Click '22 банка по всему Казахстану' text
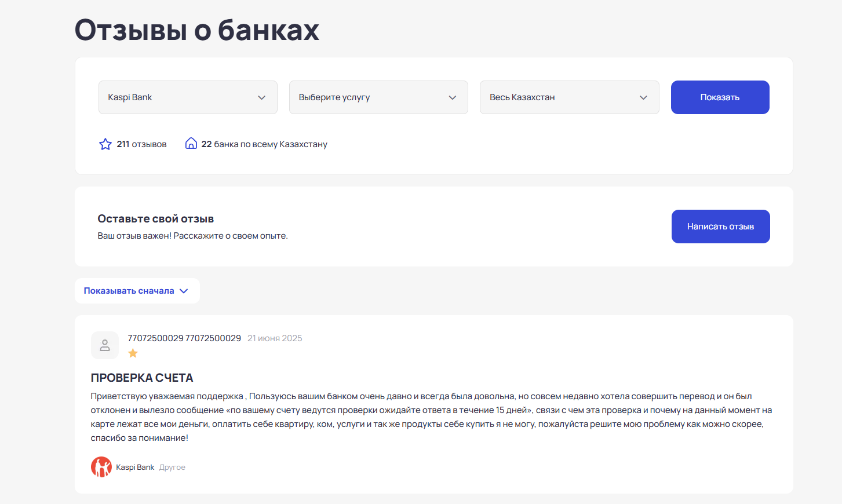Viewport: 842px width, 504px height. click(x=264, y=144)
